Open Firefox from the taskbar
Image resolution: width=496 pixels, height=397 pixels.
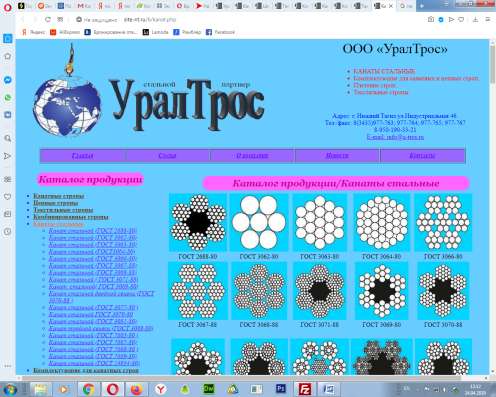click(136, 389)
